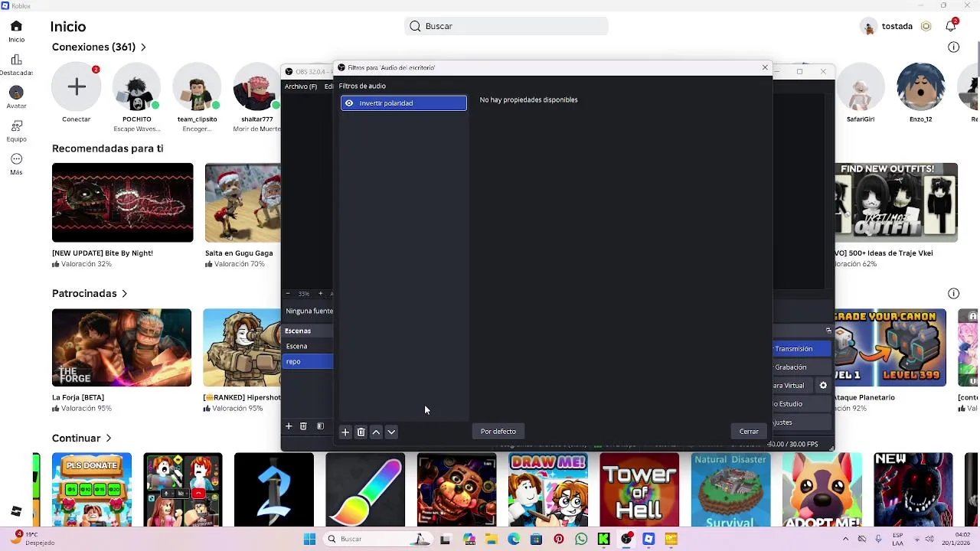Click Cerrar button in filters dialog
This screenshot has height=551, width=980.
[749, 432]
